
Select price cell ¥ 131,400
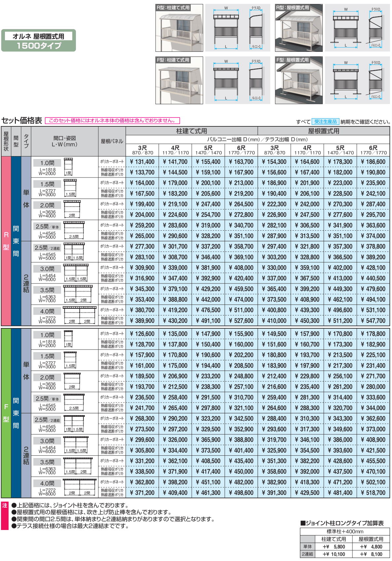coord(142,162)
